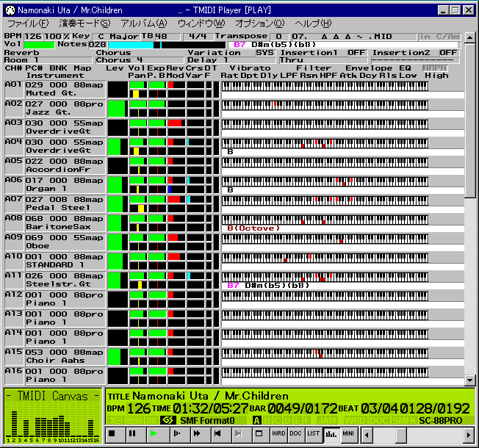Viewport: 479px width, 448px height.
Task: Click 'Pedal Steel' instrument on A07
Action: click(58, 208)
